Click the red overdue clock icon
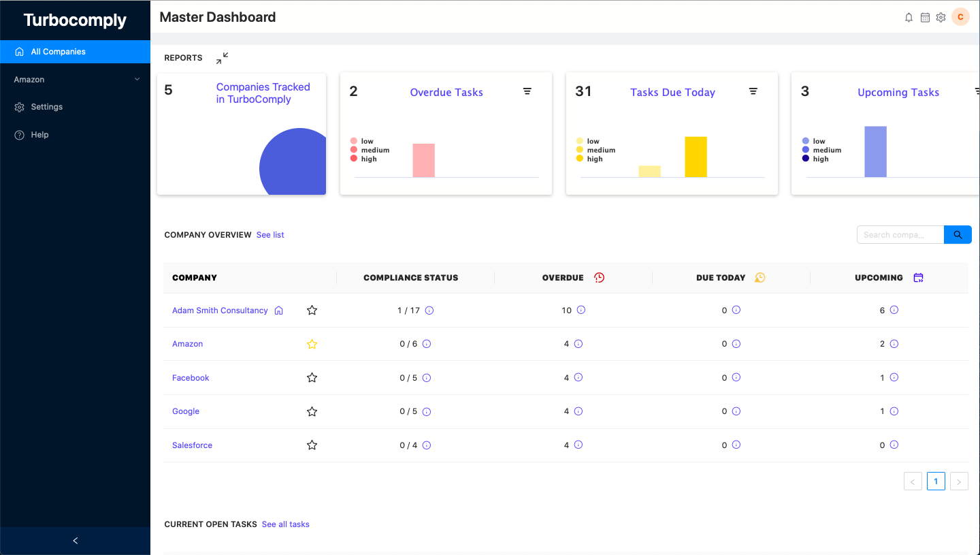The image size is (980, 555). [599, 278]
